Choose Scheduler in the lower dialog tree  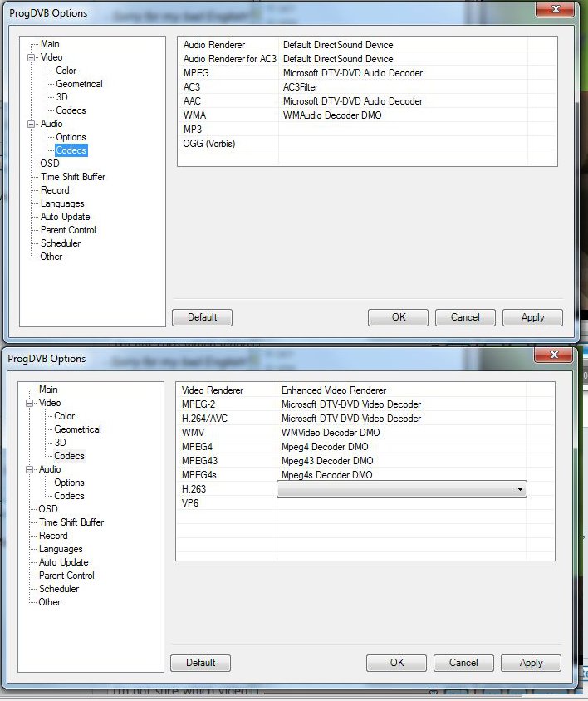click(59, 589)
